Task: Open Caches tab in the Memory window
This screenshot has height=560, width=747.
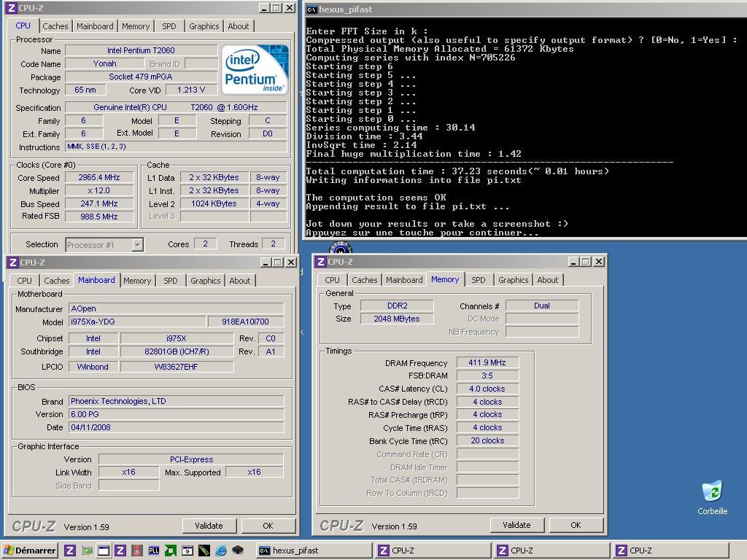Action: tap(365, 280)
